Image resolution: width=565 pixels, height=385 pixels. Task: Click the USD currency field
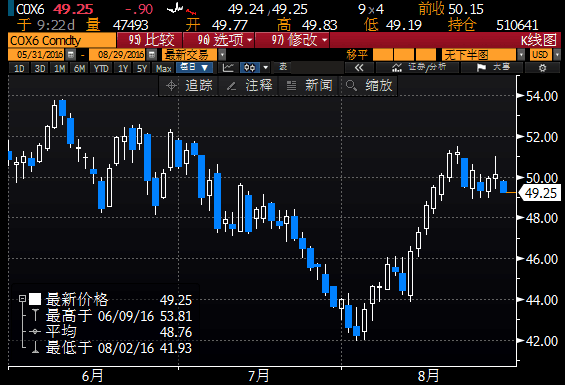[x=541, y=55]
